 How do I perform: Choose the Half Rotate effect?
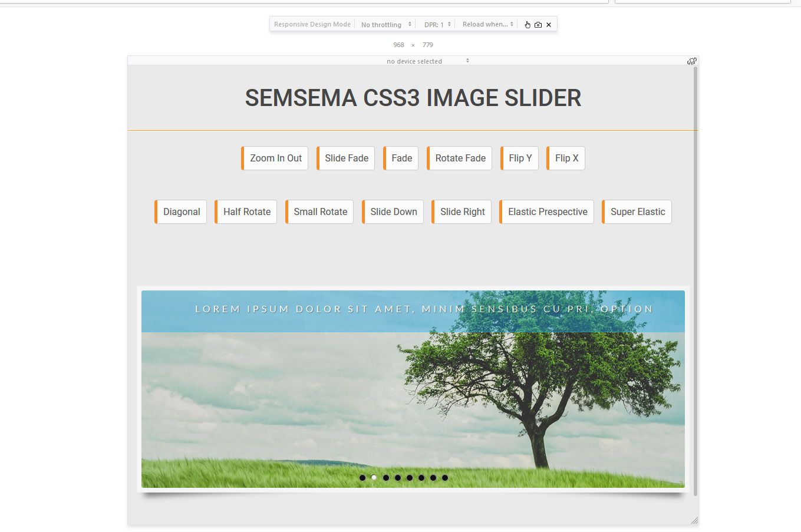coord(246,212)
